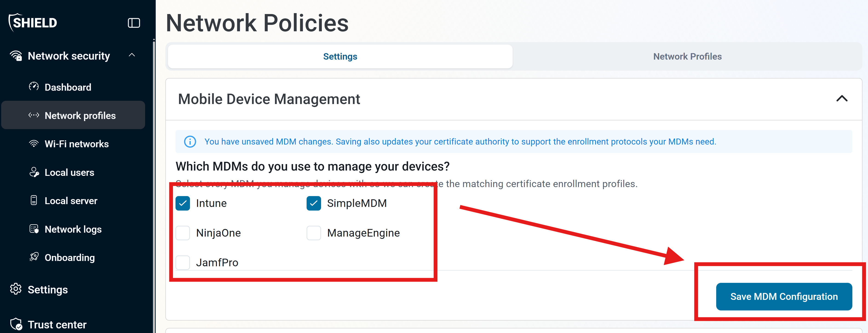The height and width of the screenshot is (333, 868).
Task: Uncheck the SimpleMDM checkbox
Action: tap(313, 203)
